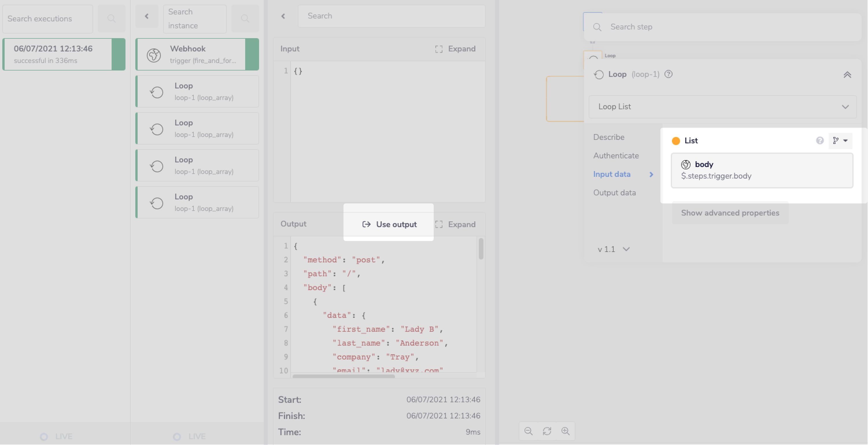The width and height of the screenshot is (868, 445).
Task: Click the refresh icon in the workflow canvas controls
Action: pos(547,431)
